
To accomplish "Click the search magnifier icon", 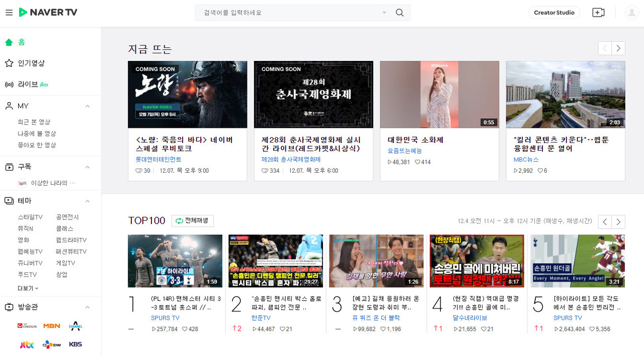I will click(399, 13).
